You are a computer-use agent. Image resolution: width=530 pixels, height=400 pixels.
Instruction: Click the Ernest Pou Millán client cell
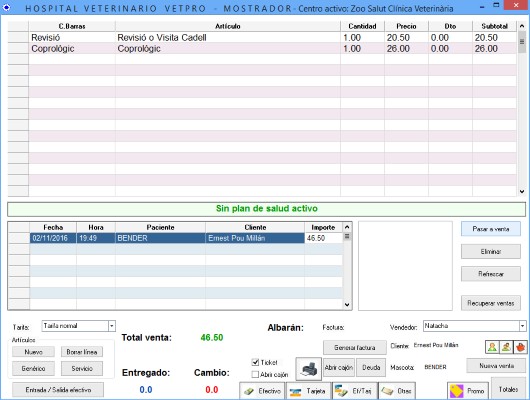pyautogui.click(x=255, y=238)
